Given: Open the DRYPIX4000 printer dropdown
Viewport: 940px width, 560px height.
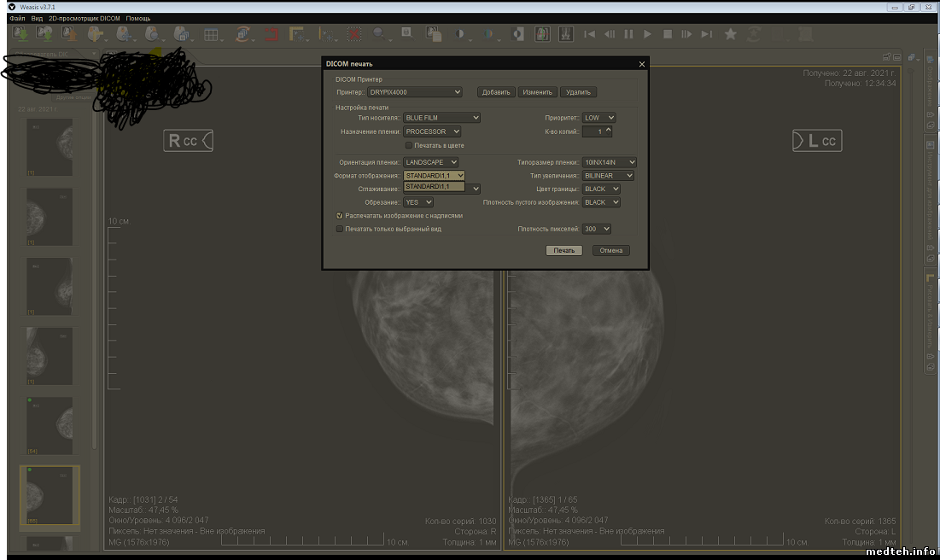Looking at the screenshot, I should point(415,92).
